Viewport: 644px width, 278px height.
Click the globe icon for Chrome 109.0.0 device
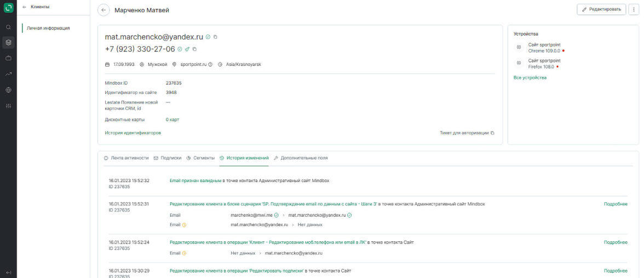[x=519, y=47]
